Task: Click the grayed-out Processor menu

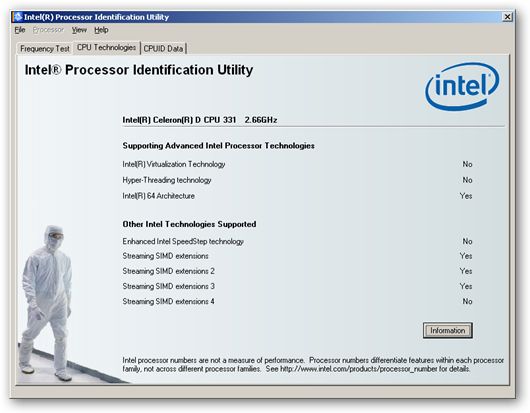Action: [x=48, y=30]
